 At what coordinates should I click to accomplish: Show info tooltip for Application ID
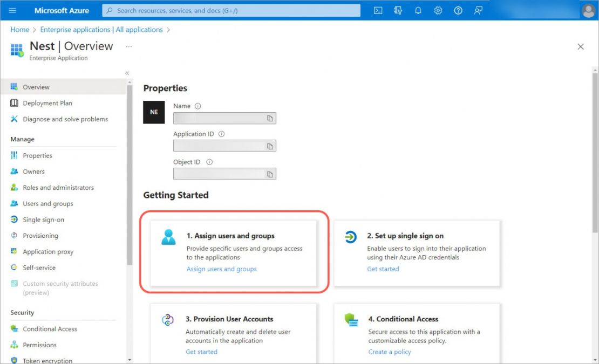(x=222, y=134)
